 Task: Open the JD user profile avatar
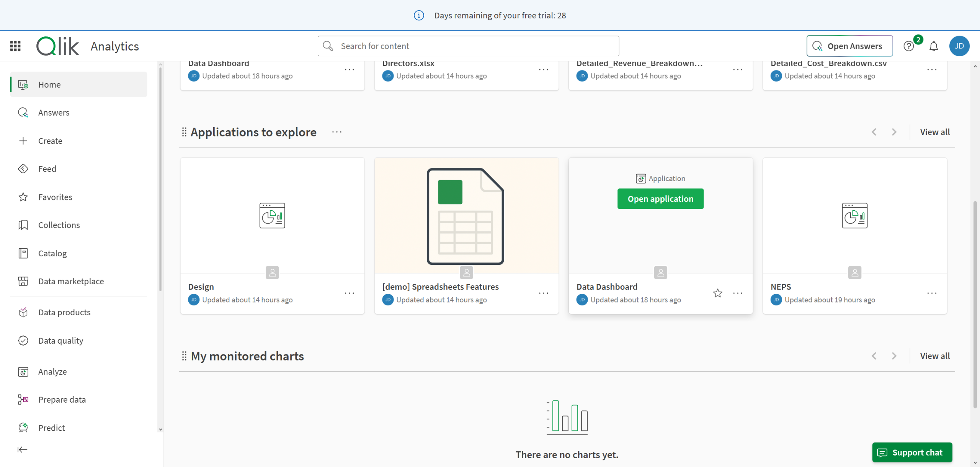click(x=959, y=46)
